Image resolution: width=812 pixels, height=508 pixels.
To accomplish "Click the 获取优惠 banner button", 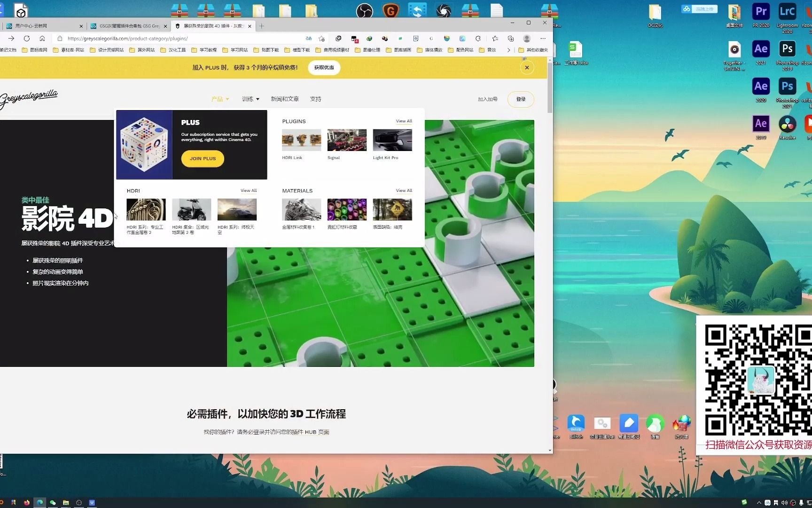I will point(324,68).
